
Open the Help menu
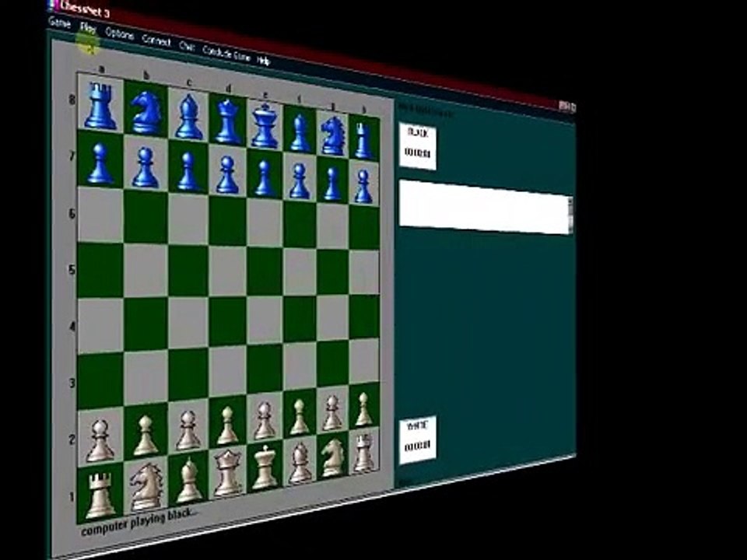point(264,60)
